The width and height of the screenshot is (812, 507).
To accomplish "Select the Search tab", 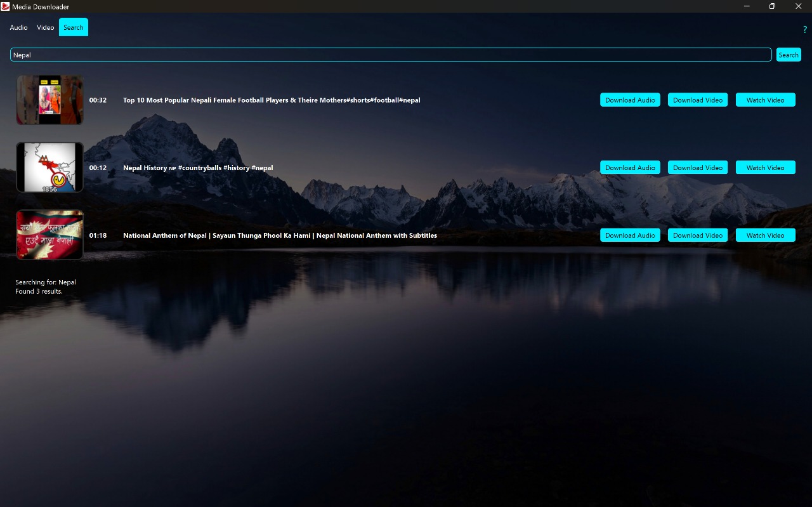I will coord(74,27).
